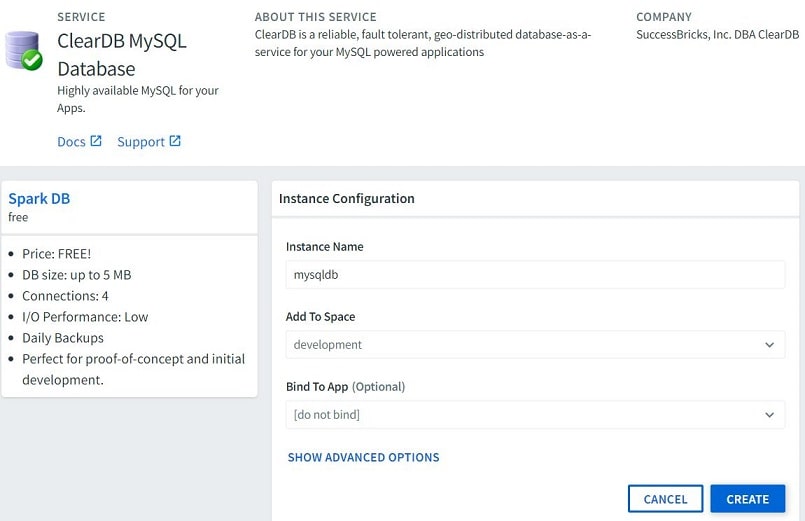Click the external-link icon beside Support
The width and height of the screenshot is (805, 521).
coord(175,141)
